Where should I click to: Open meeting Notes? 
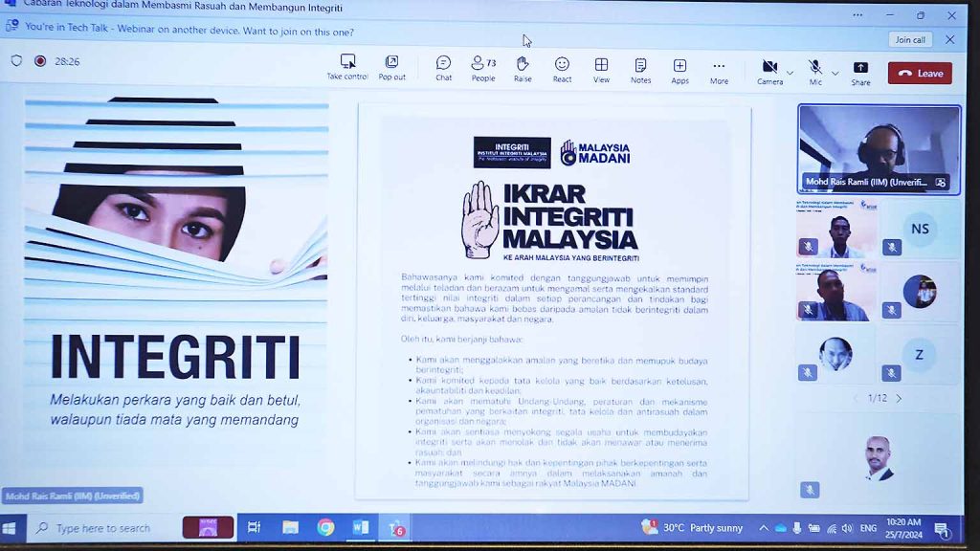coord(640,67)
